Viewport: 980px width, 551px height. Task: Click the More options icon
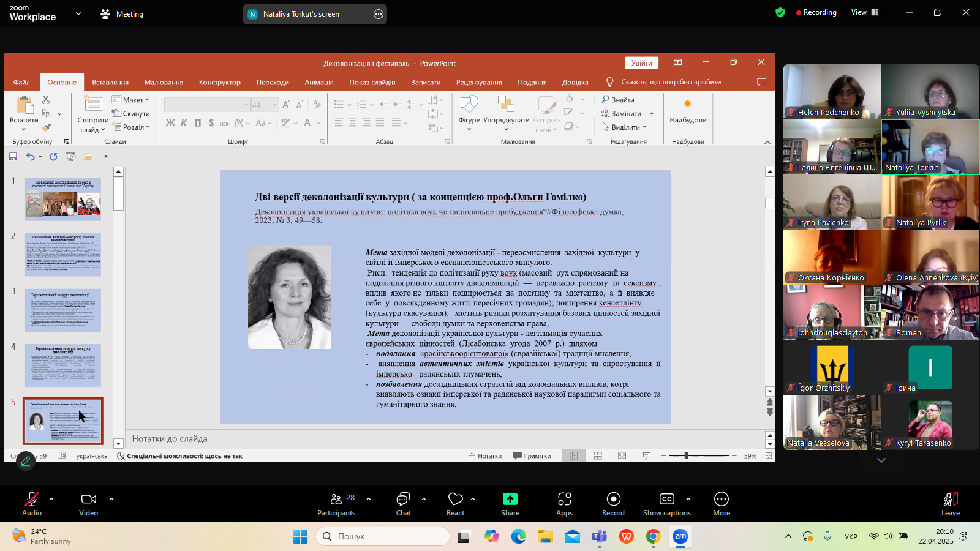pyautogui.click(x=721, y=500)
